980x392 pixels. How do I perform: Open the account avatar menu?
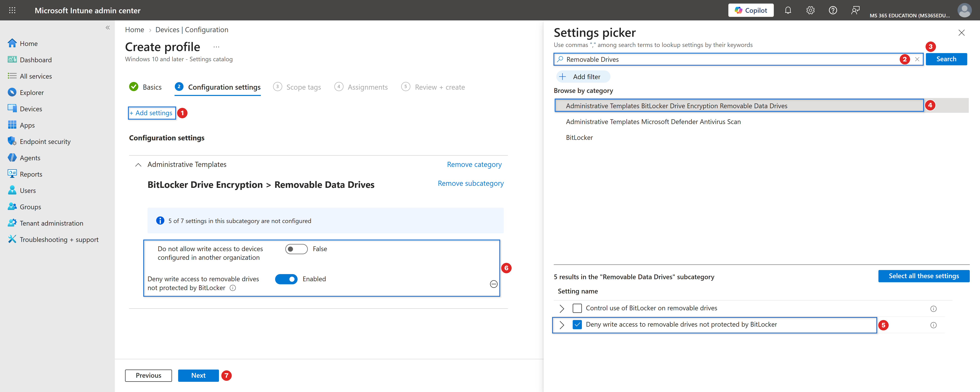(964, 10)
